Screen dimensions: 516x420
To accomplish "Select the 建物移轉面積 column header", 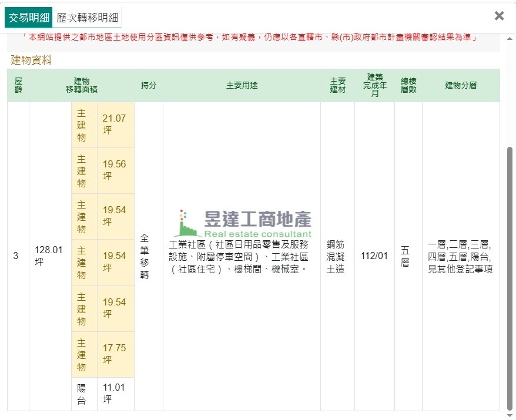I will (82, 85).
